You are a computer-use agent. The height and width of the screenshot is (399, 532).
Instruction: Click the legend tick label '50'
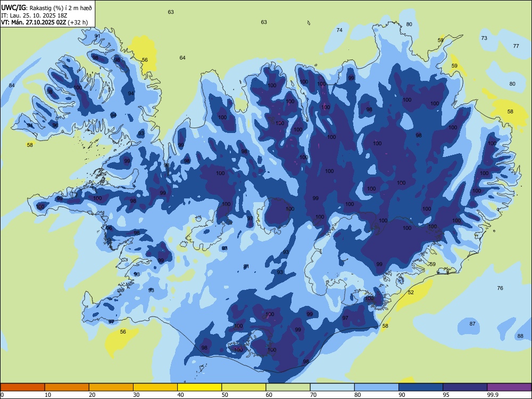225,395
